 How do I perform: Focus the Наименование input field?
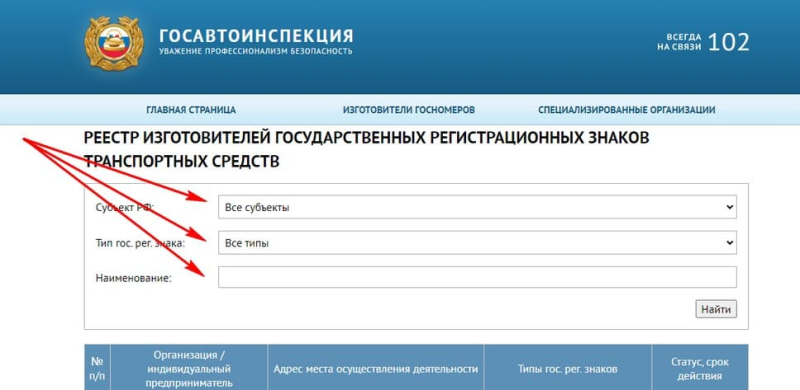coord(477,277)
